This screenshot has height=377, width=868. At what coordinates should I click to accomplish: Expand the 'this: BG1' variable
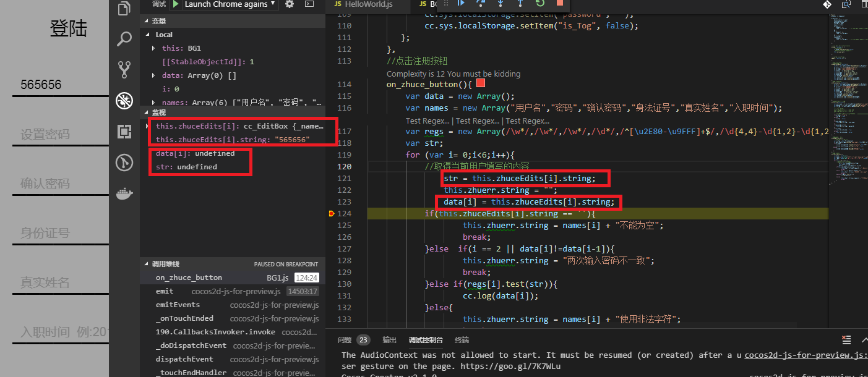(153, 48)
